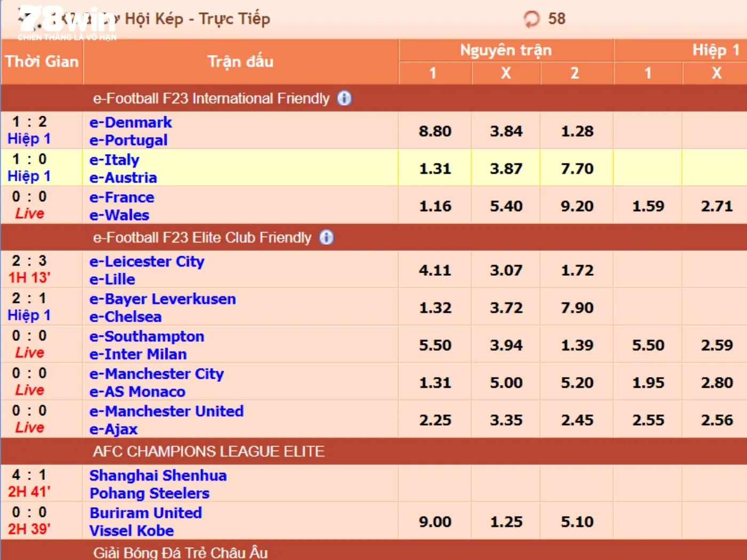Select odds 5.20 for e-AS Monaco
Viewport: 747px width, 560px height.
(x=577, y=382)
